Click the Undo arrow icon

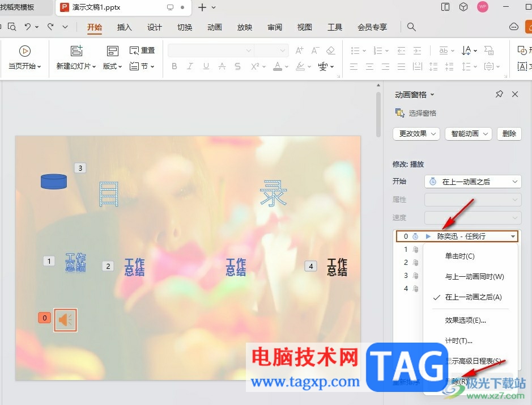tap(28, 27)
